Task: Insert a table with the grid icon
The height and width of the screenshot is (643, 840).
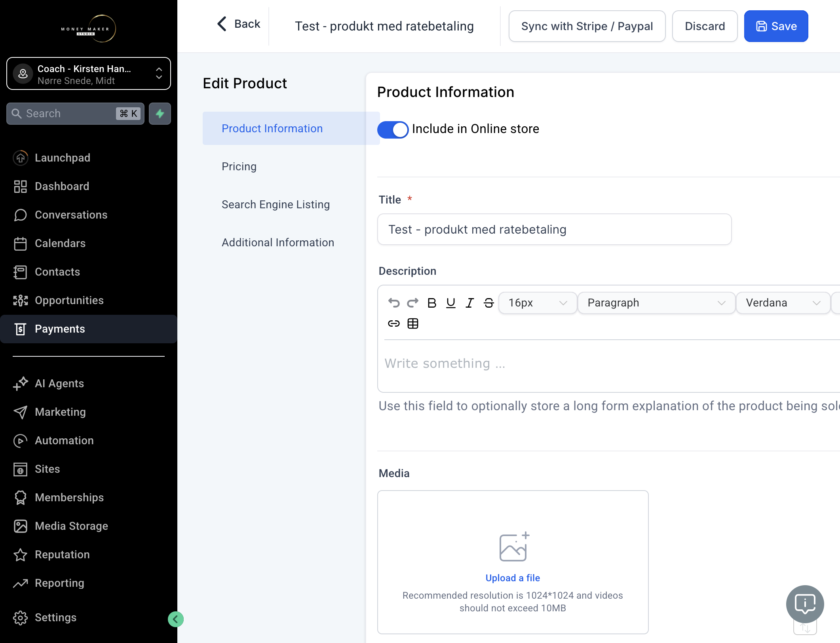Action: pyautogui.click(x=413, y=323)
